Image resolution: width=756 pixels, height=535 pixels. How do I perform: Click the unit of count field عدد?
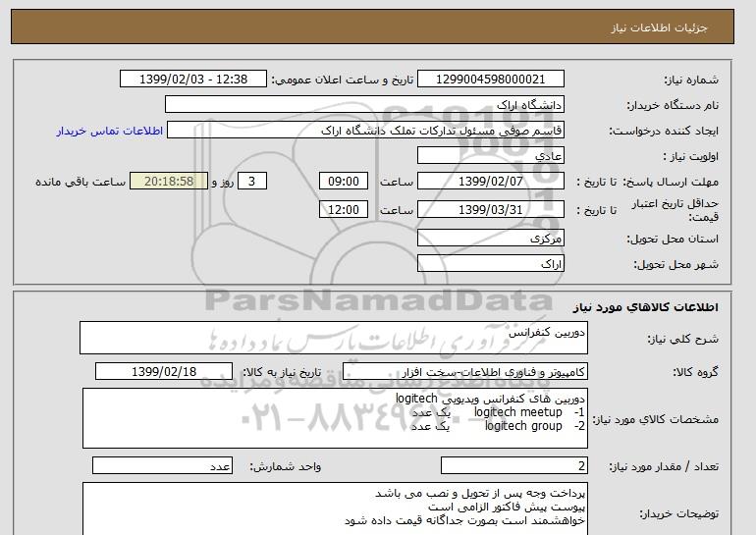point(162,466)
